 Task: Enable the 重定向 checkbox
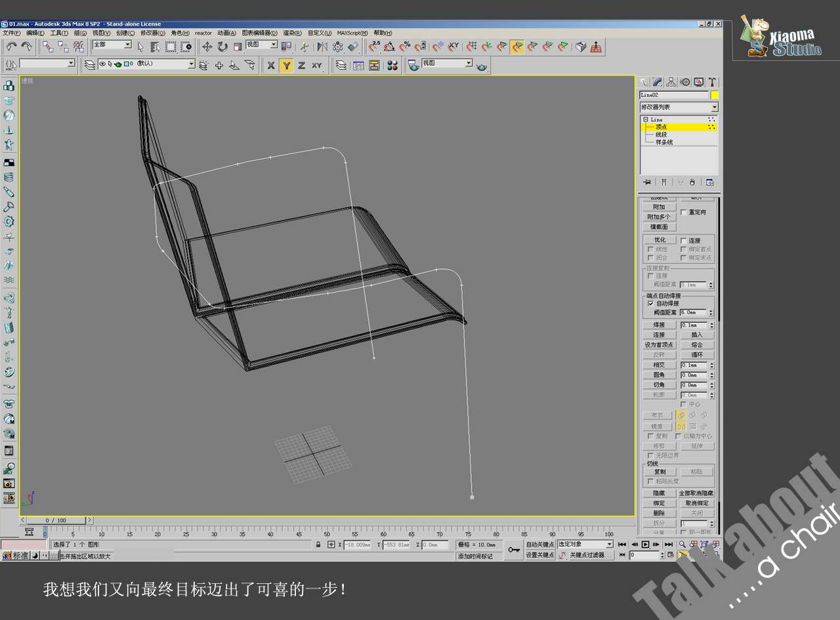click(x=684, y=213)
